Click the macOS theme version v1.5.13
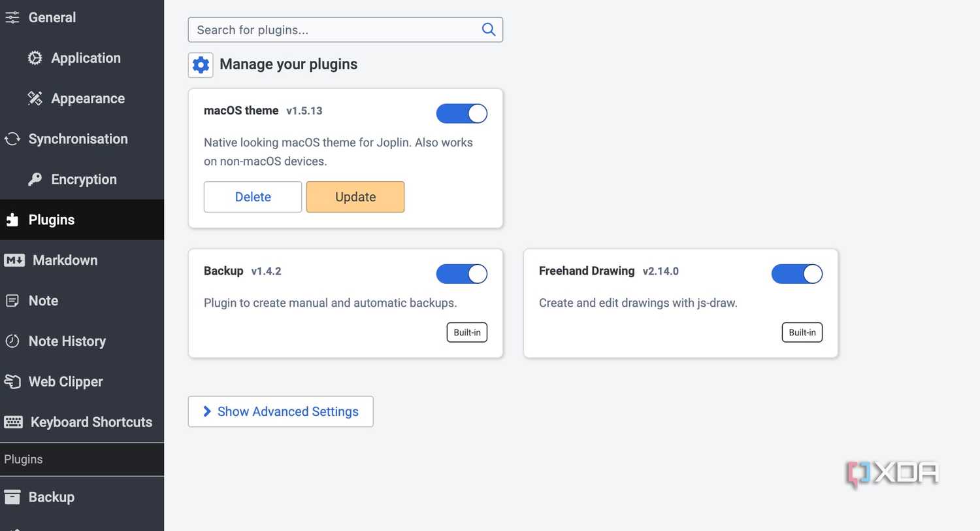Screen dimensions: 980x531 pyautogui.click(x=304, y=111)
